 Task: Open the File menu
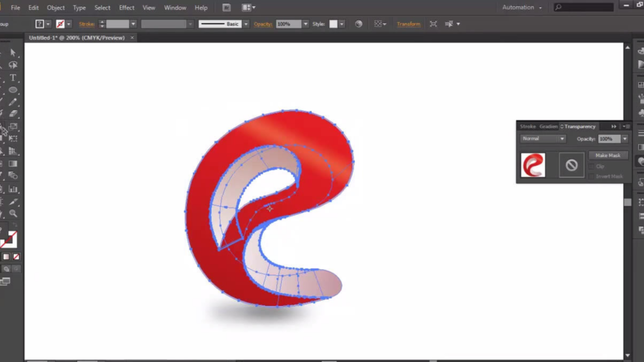[15, 8]
